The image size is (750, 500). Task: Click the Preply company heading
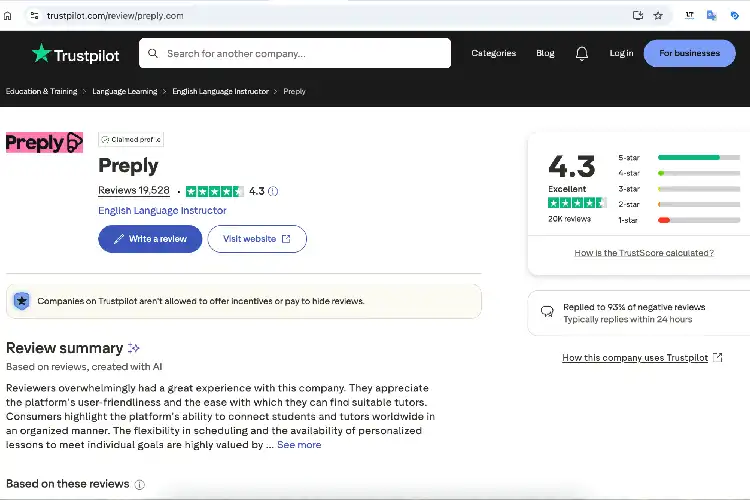coord(128,166)
